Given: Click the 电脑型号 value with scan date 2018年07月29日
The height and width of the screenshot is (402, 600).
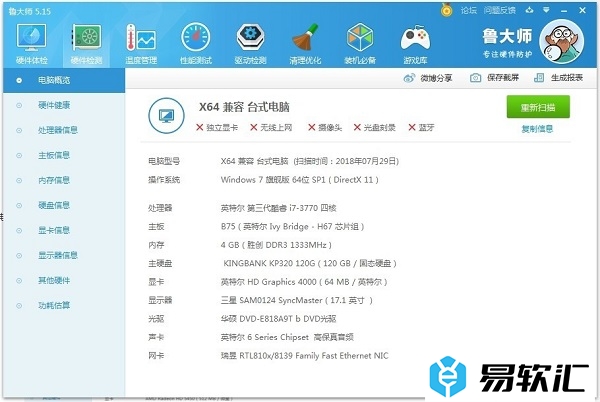Looking at the screenshot, I should 310,161.
